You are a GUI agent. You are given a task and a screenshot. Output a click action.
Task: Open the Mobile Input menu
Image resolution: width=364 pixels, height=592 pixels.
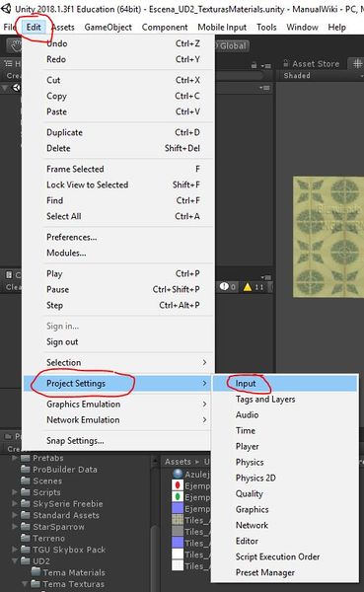(x=222, y=28)
